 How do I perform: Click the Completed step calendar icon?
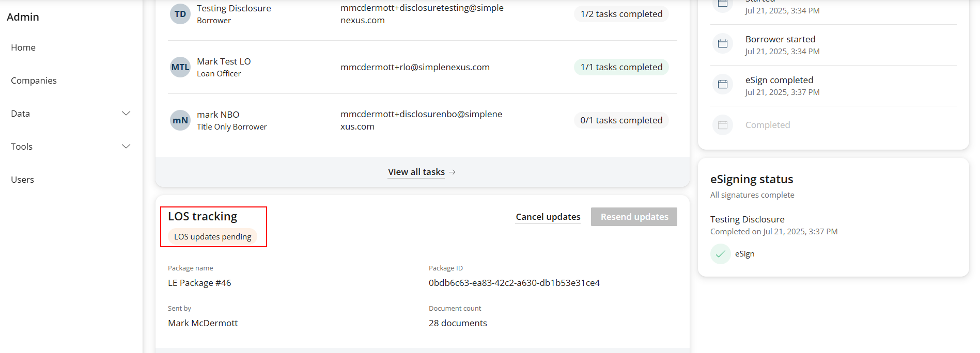coord(722,125)
